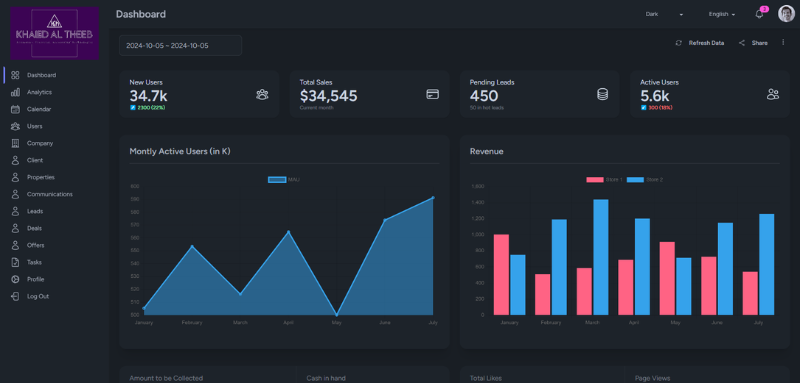Click the date range input field
This screenshot has height=383, width=800.
pyautogui.click(x=181, y=45)
